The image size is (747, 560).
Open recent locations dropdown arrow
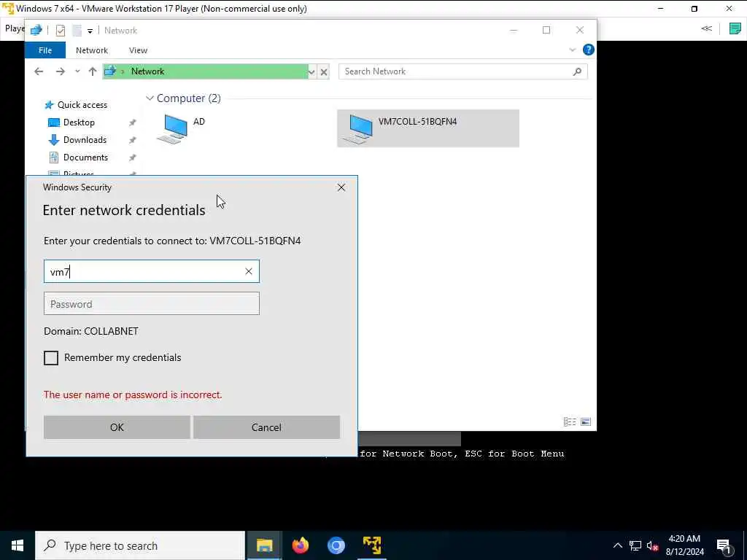(77, 71)
